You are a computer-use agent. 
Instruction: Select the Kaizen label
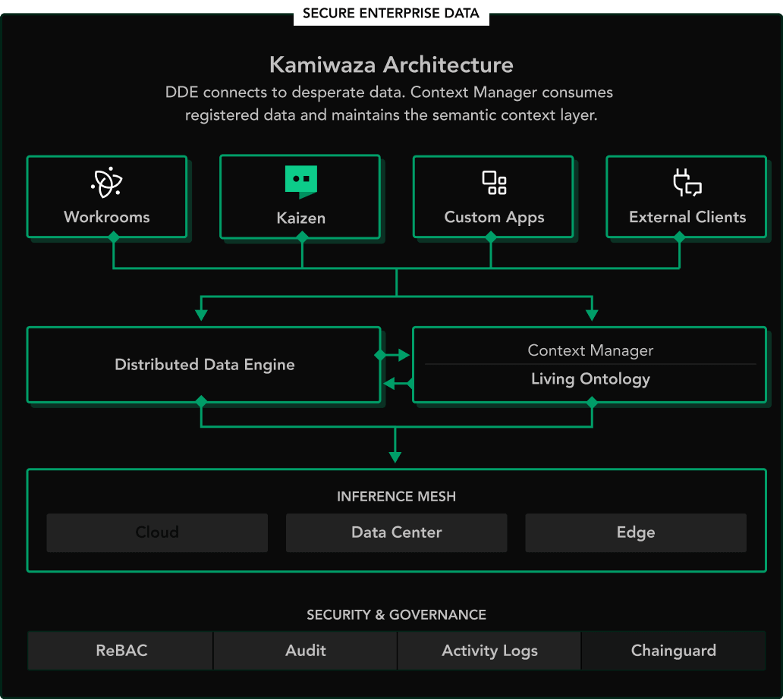coord(301,218)
